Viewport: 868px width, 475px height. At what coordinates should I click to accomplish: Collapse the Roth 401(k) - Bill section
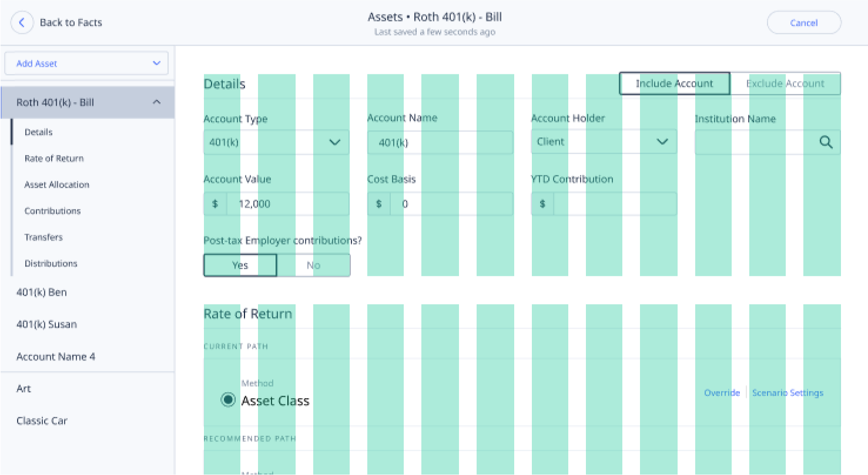[x=156, y=102]
